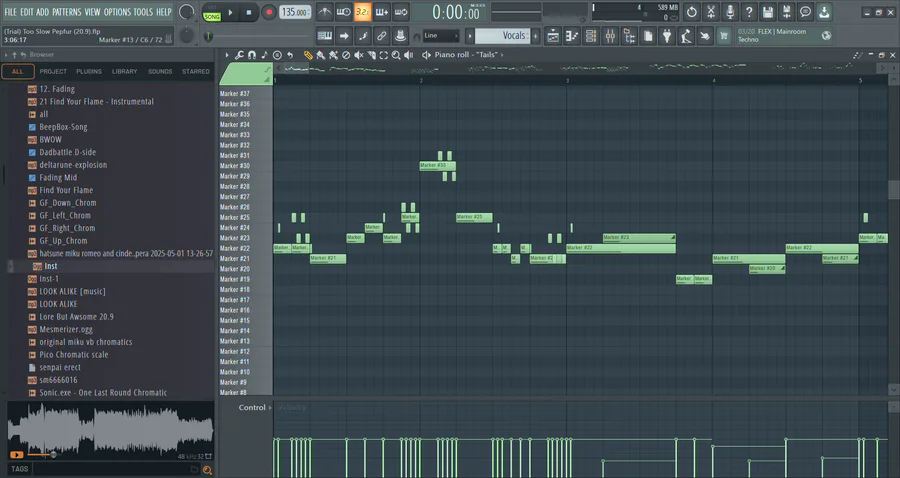Screen dimensions: 900x478
Task: Open the Vocals pattern selector
Action: [x=502, y=36]
